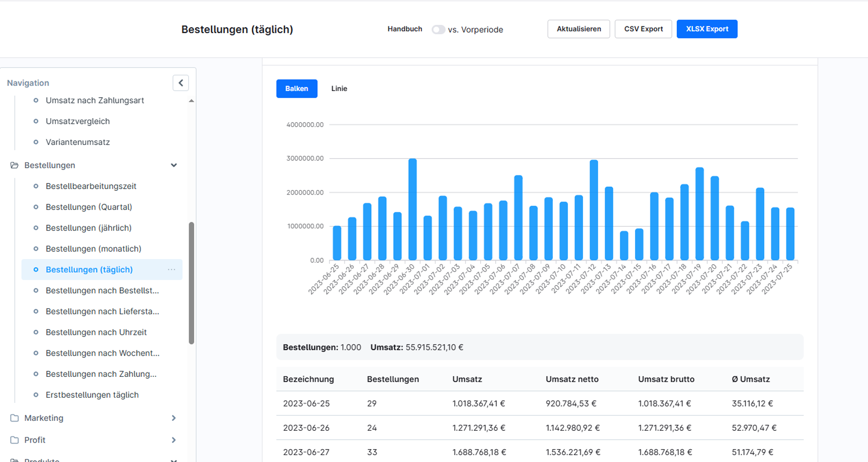The width and height of the screenshot is (868, 462).
Task: Click the Marketing folder icon
Action: tap(15, 418)
